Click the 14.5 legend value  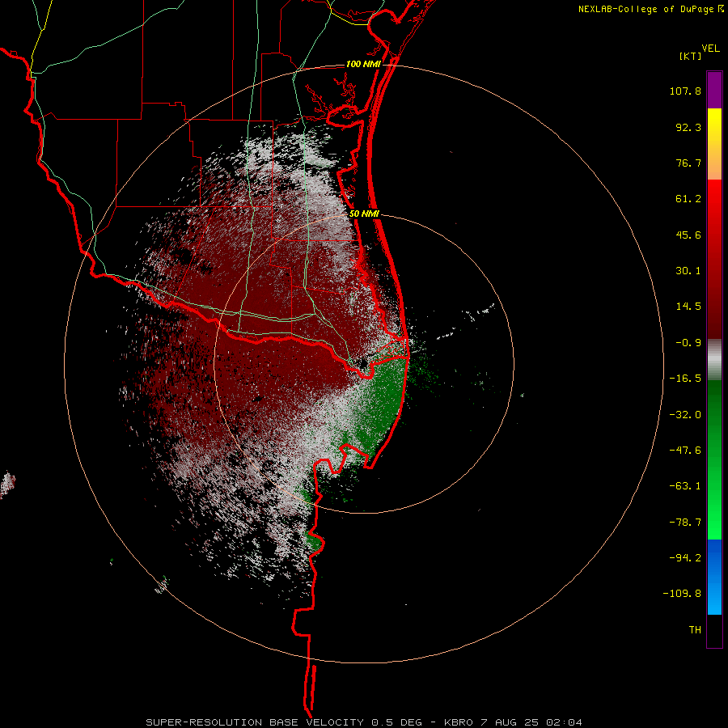click(x=688, y=307)
